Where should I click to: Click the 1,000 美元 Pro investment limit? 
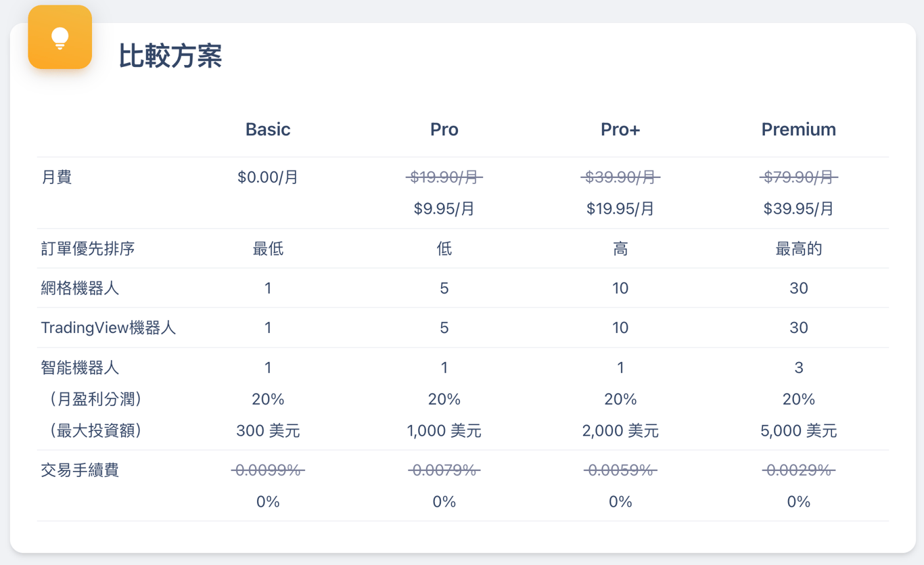(444, 431)
